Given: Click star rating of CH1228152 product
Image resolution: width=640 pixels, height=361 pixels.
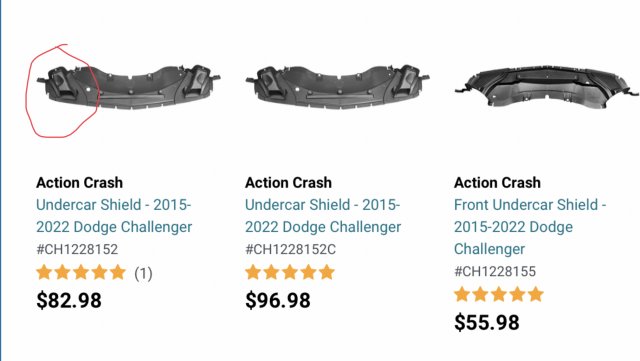Looking at the screenshot, I should [x=81, y=272].
